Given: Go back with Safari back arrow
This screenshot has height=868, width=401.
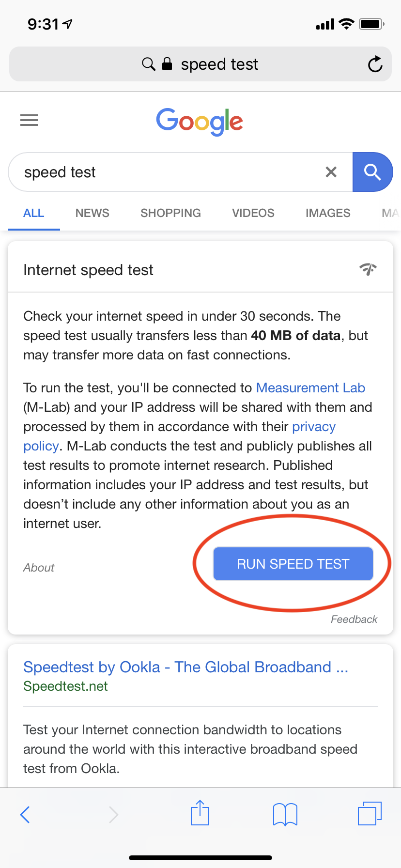Looking at the screenshot, I should [x=25, y=814].
